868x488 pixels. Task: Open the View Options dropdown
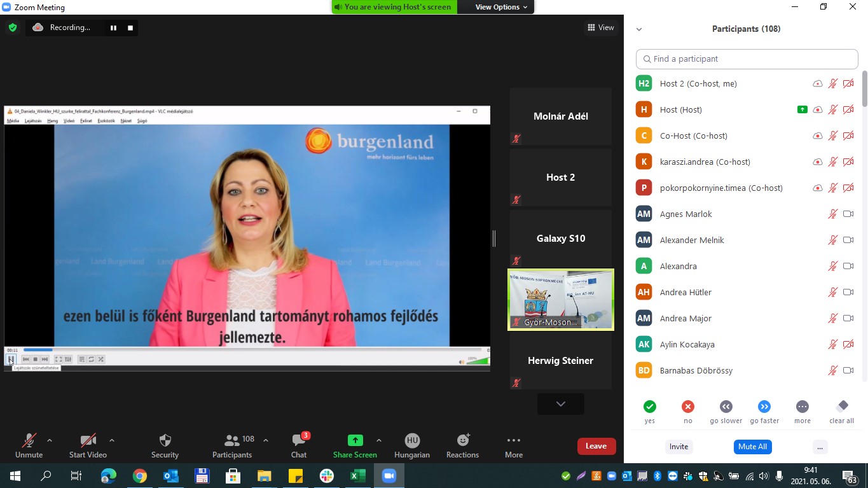click(501, 7)
